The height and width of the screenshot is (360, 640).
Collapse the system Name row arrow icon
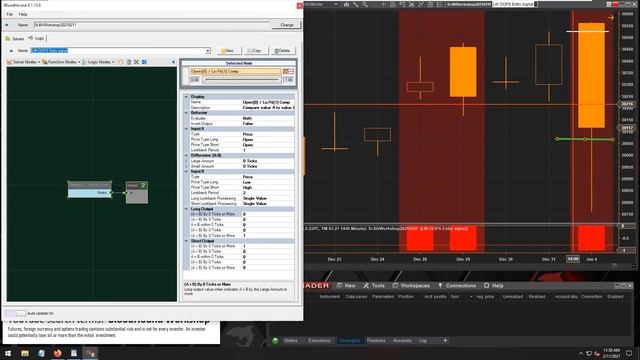click(7, 25)
